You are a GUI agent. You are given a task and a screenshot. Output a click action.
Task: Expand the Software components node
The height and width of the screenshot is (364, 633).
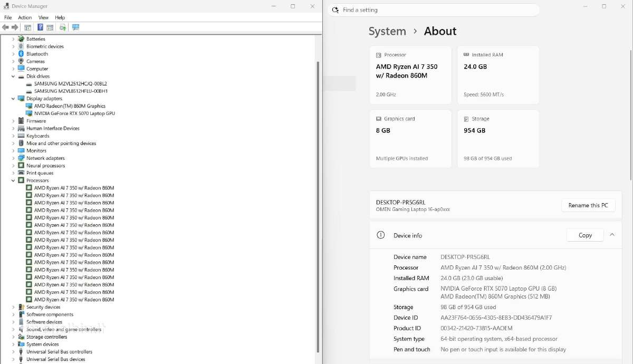(x=13, y=314)
